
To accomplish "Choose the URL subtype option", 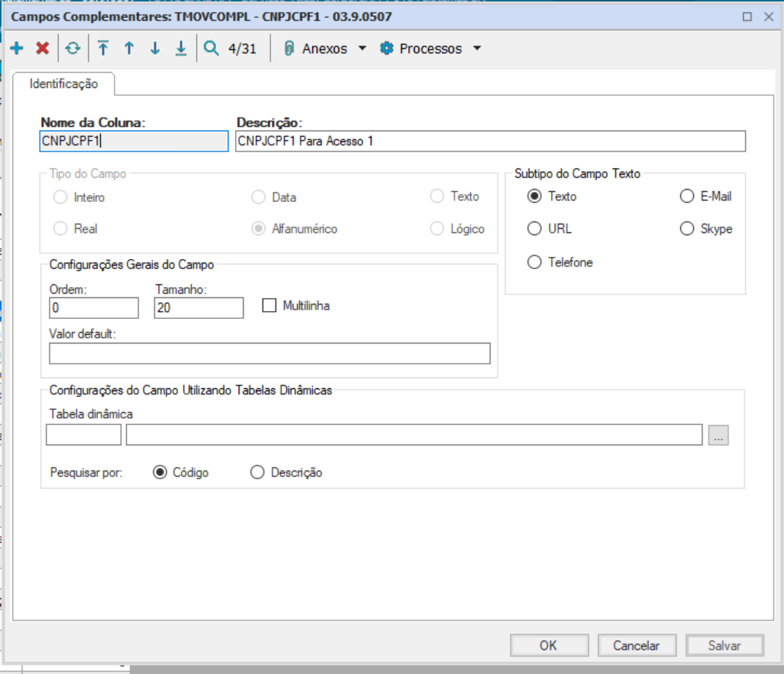I will pos(534,229).
